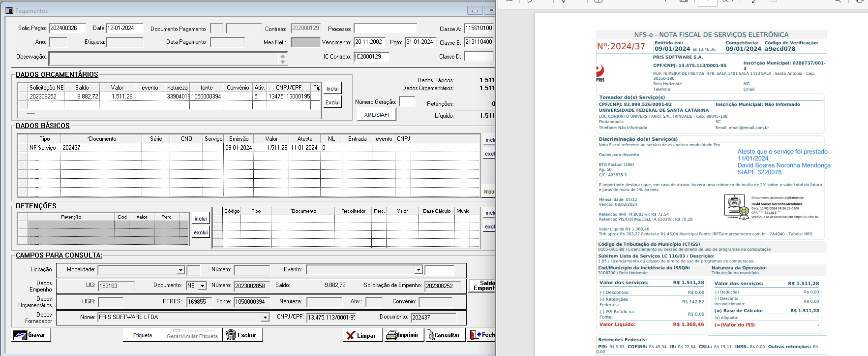This screenshot has height=356, width=868.
Task: Click the UG field showing 153163
Action: (116, 286)
